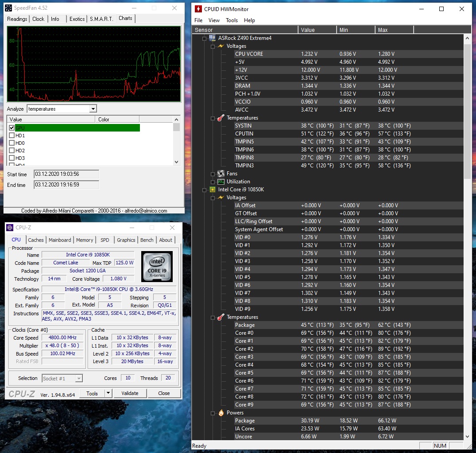Click the Validate button in CPU-Z

point(130,393)
